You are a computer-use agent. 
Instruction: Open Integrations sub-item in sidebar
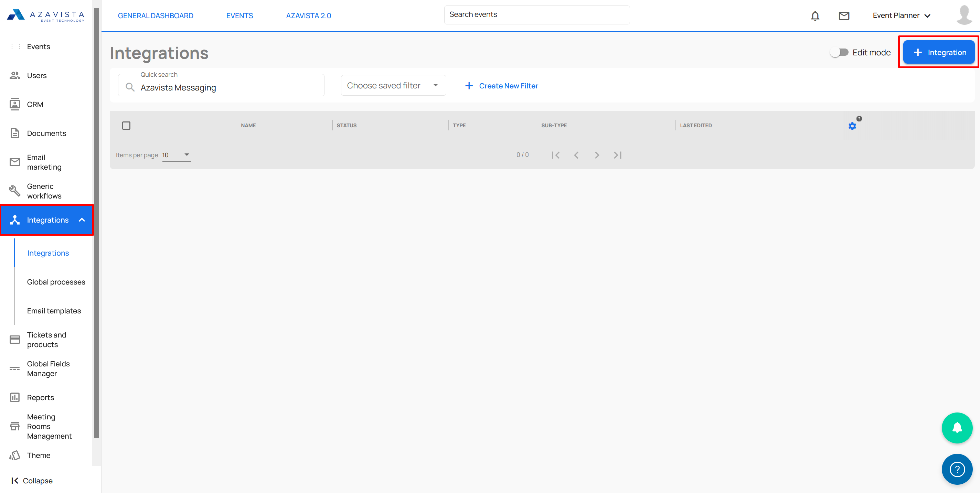(x=48, y=253)
